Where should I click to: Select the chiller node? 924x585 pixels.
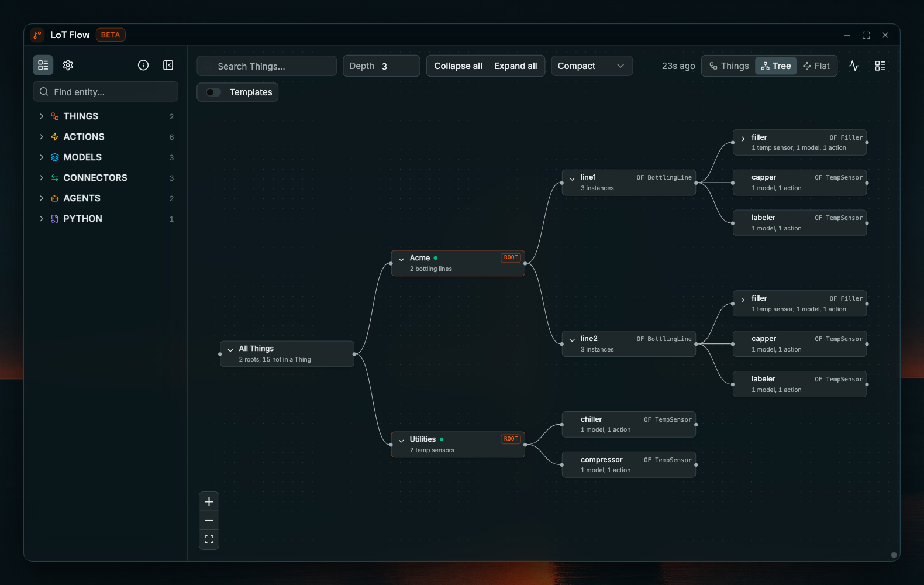[x=629, y=424]
